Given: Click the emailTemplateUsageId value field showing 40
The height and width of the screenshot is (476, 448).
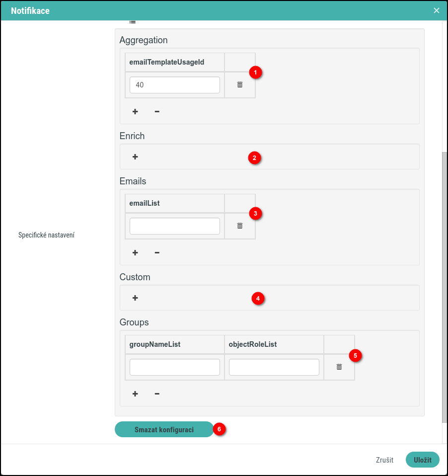Looking at the screenshot, I should pos(174,84).
